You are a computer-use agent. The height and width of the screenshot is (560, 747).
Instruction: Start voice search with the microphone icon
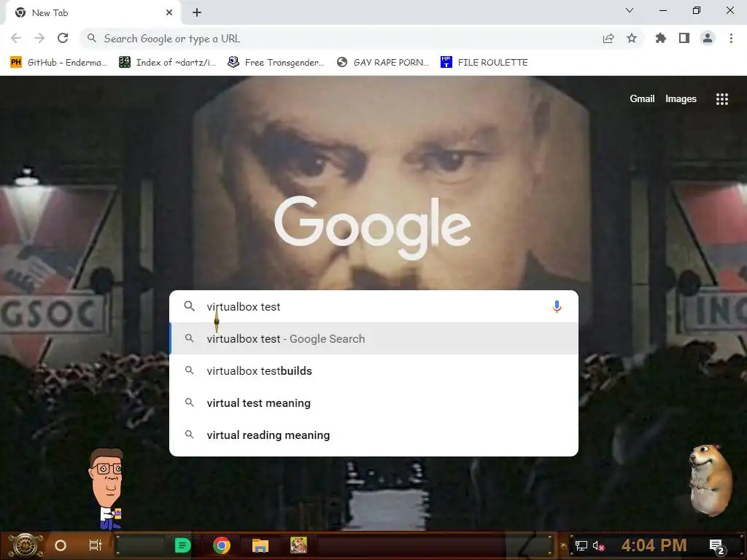(557, 307)
